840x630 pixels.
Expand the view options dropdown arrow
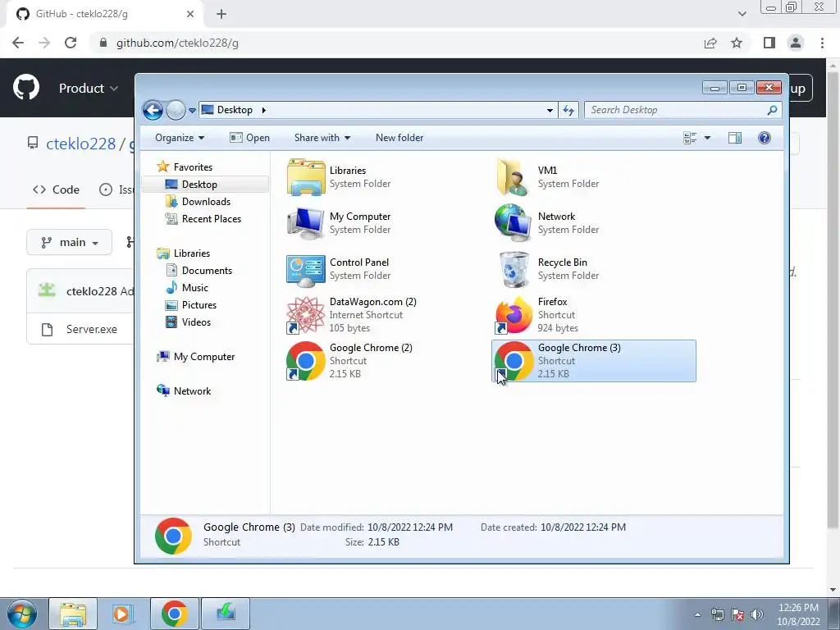[x=707, y=138]
